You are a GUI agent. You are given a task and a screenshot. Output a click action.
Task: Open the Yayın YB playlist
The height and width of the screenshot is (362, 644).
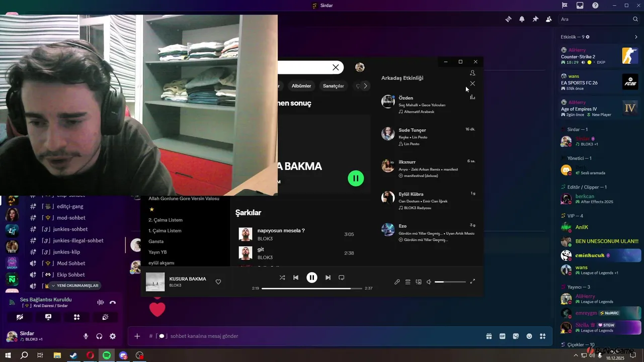click(157, 252)
